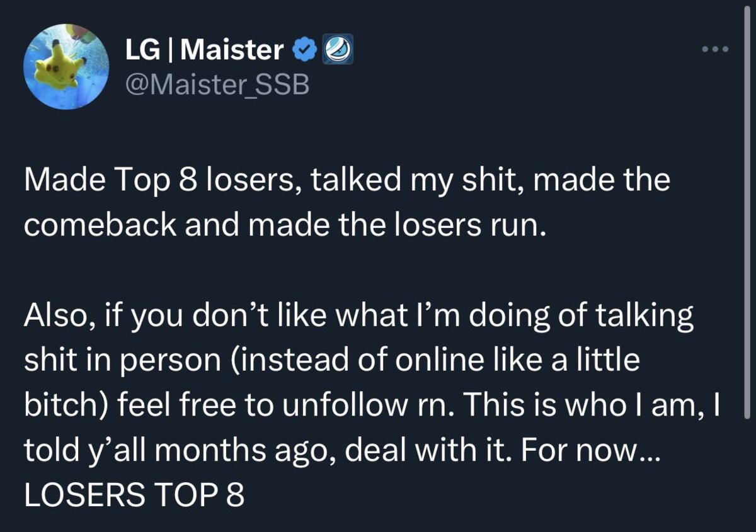Viewport: 756px width, 532px height.
Task: Open the three-dot more options menu
Action: (716, 49)
